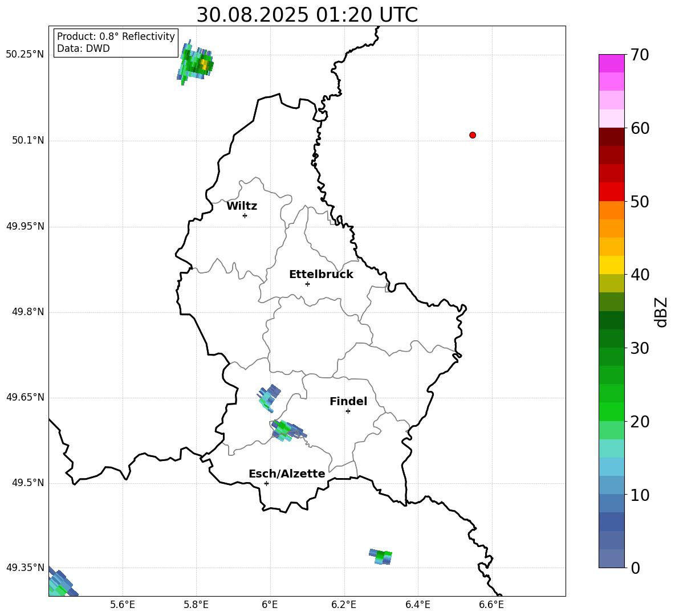675x616 pixels.
Task: Click the Findel cross marker
Action: tap(348, 411)
